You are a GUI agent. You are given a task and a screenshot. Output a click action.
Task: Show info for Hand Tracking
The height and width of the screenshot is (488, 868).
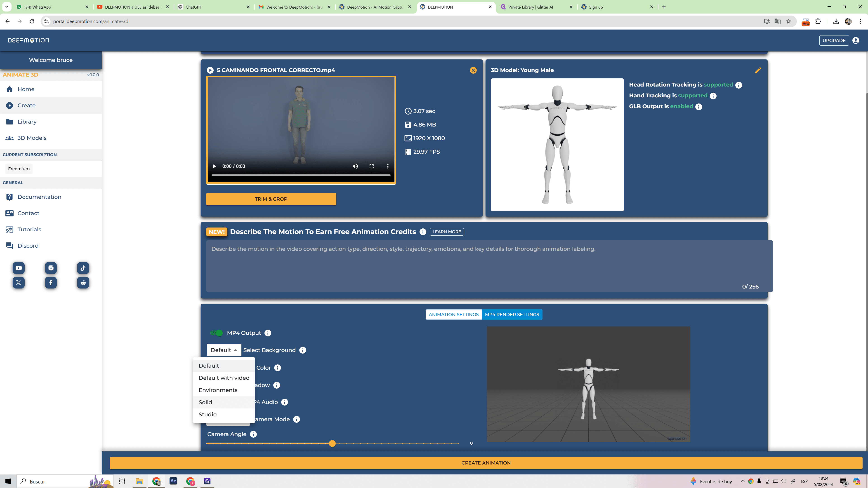[x=713, y=96]
